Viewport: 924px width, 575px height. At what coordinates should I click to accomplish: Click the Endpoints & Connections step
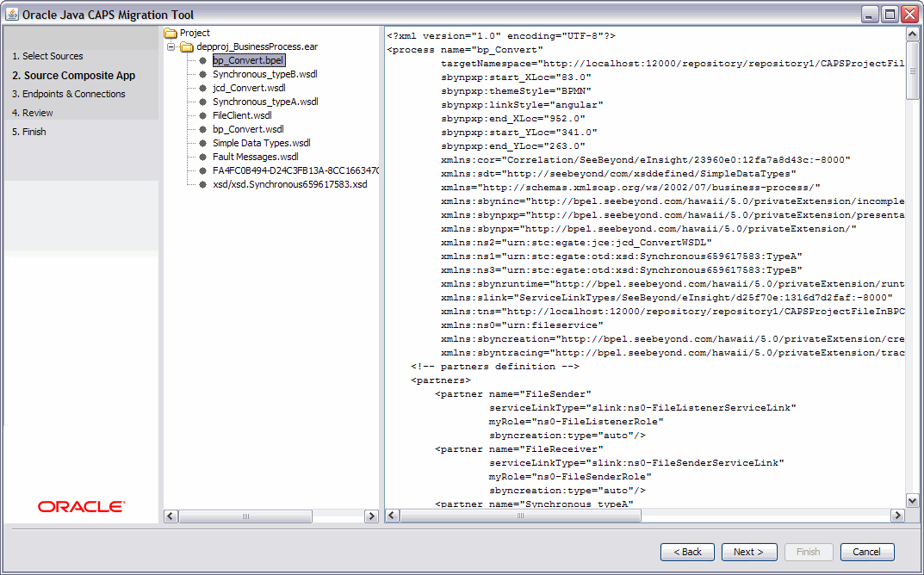[x=69, y=94]
